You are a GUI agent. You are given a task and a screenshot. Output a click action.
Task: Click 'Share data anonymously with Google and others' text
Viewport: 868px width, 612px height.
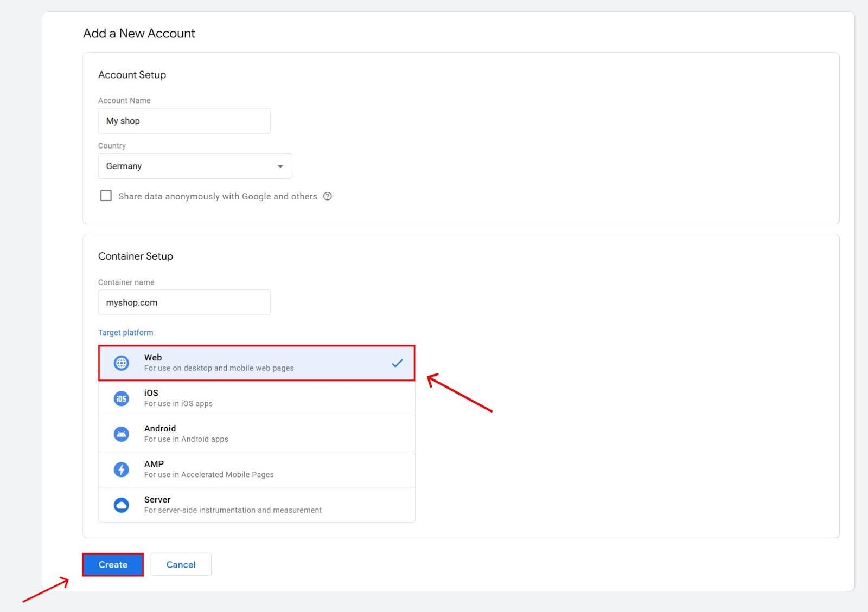(x=218, y=196)
